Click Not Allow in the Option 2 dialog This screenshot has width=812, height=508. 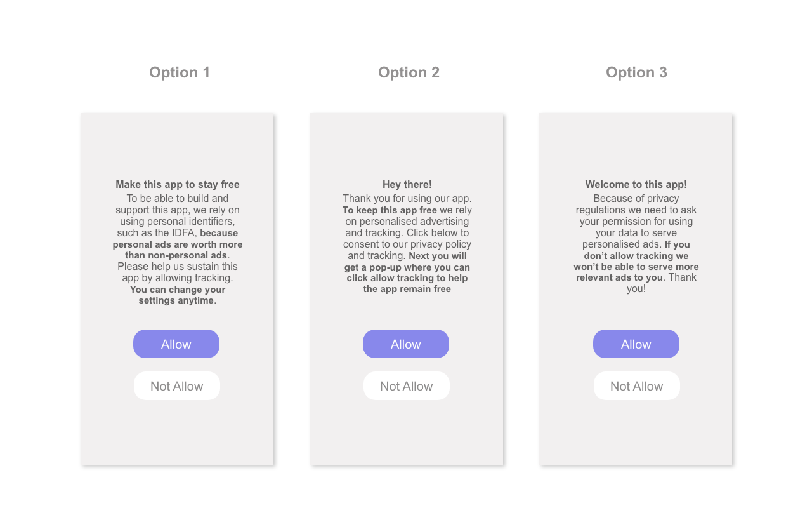coord(406,385)
